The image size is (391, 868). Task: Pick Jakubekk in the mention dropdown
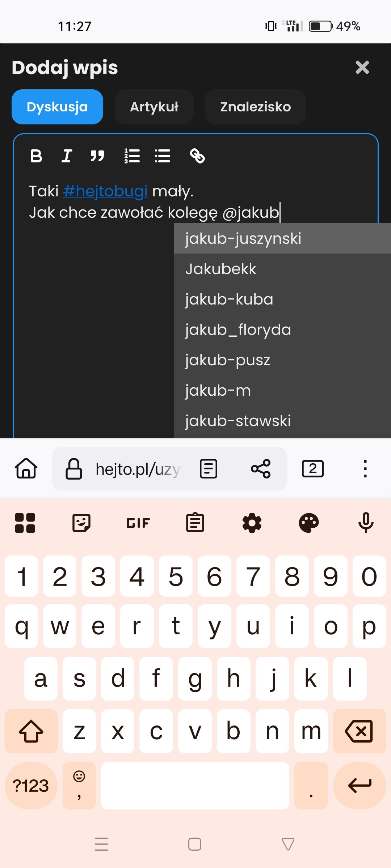(282, 269)
